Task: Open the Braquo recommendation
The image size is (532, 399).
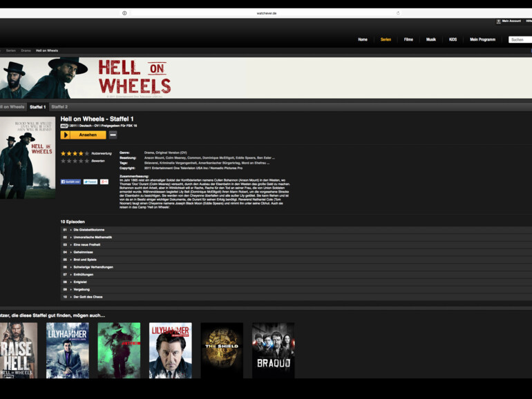Action: coord(274,351)
